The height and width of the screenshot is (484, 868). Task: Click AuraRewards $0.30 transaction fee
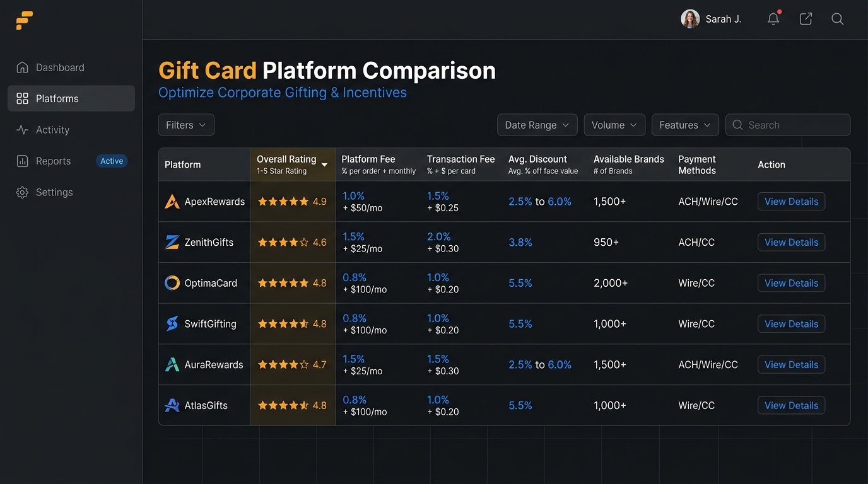pyautogui.click(x=443, y=371)
